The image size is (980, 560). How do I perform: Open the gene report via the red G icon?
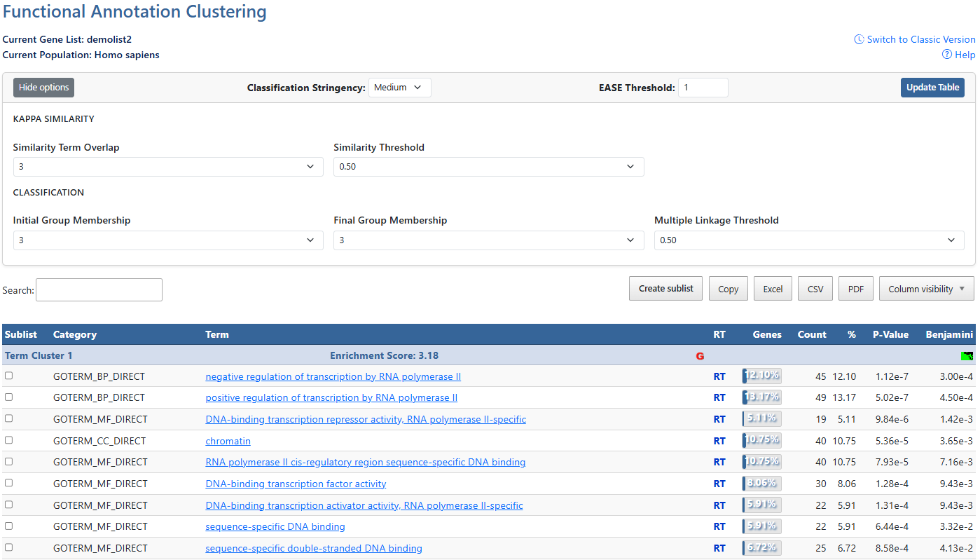pyautogui.click(x=699, y=356)
